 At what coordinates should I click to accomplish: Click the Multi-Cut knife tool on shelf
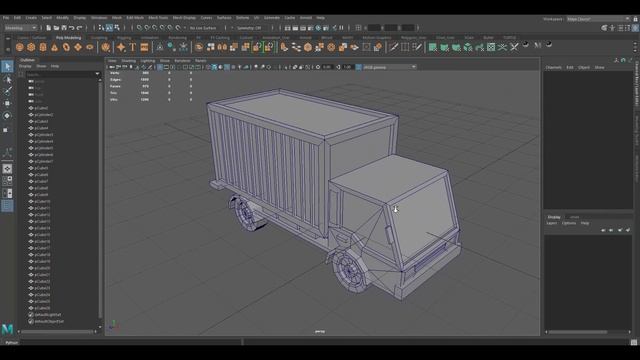[x=393, y=47]
